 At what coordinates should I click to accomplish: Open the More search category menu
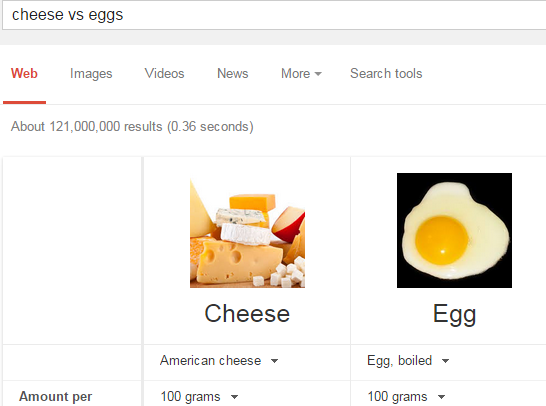click(x=301, y=73)
